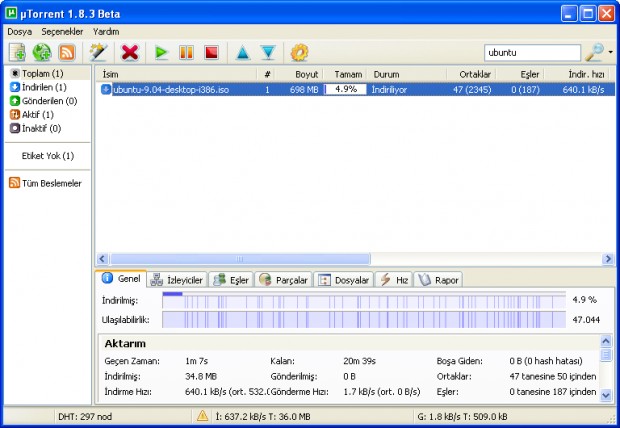This screenshot has width=620, height=428.
Task: Click the Add Torrent toolbar icon
Action: (x=18, y=53)
